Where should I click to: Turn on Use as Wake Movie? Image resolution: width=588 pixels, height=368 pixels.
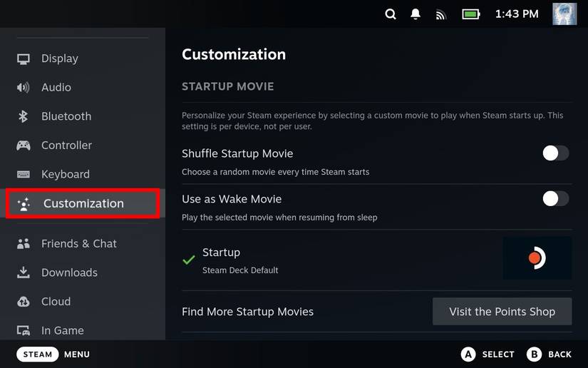[555, 199]
